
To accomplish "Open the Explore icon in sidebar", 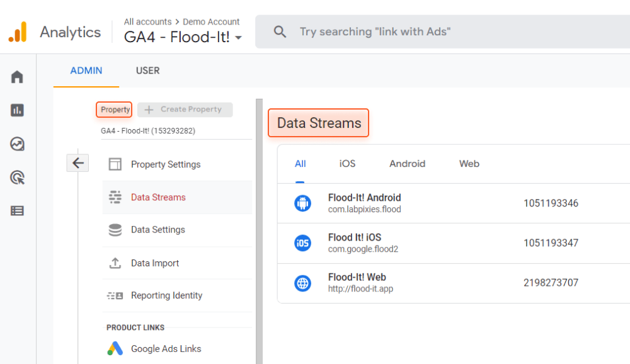I will coord(17,144).
